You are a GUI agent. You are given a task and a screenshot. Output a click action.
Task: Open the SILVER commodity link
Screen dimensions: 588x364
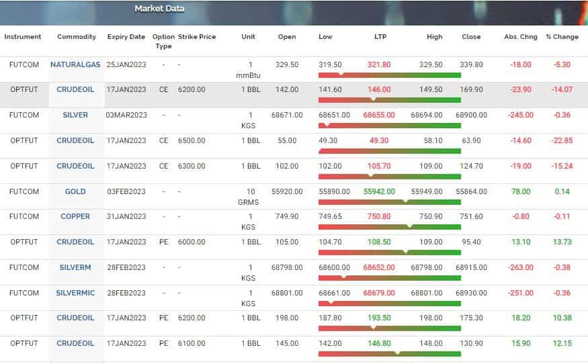[75, 115]
